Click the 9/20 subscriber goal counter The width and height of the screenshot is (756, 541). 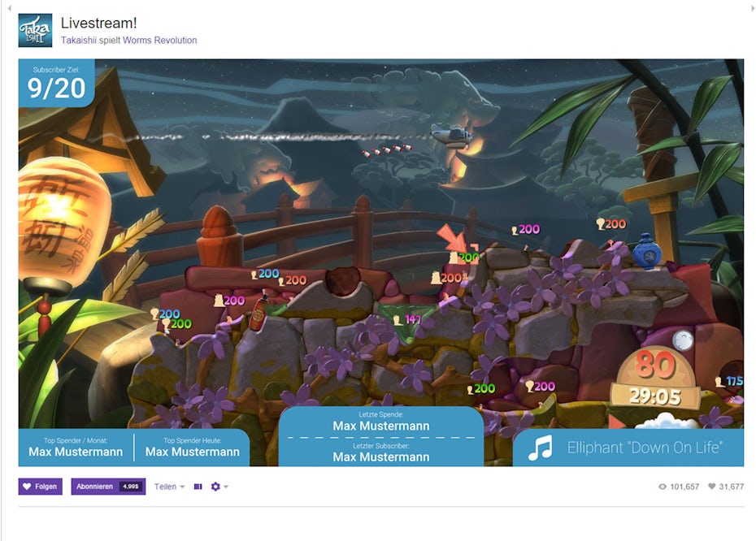[56, 89]
